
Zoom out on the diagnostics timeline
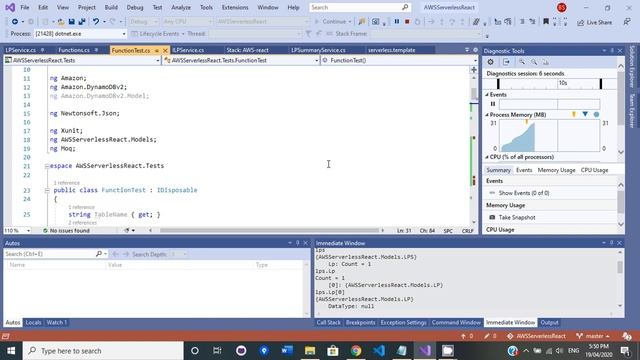click(x=534, y=62)
